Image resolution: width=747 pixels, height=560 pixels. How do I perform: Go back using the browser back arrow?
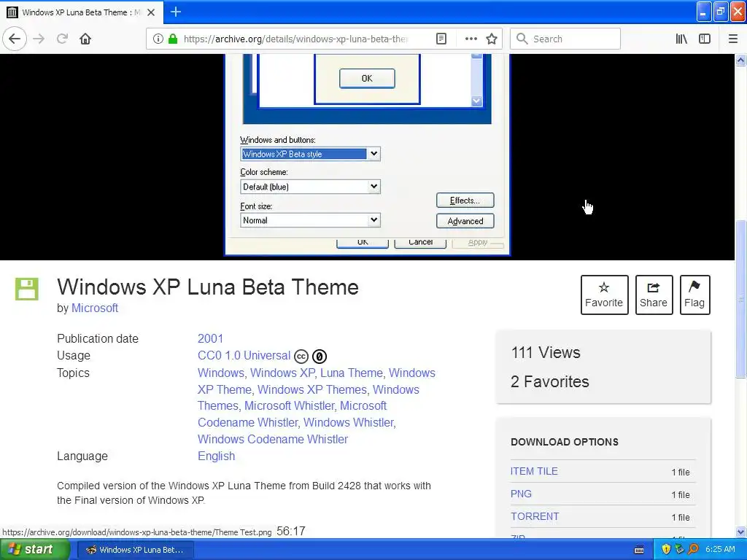(15, 39)
